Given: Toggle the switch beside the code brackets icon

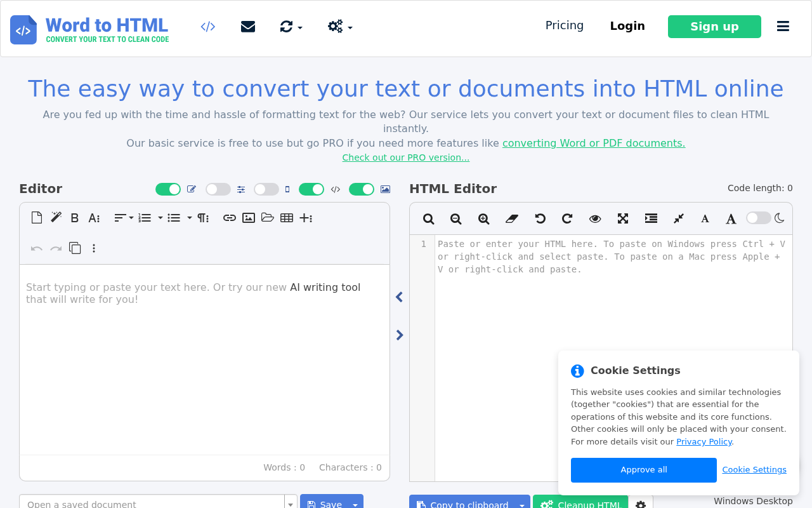Looking at the screenshot, I should pyautogui.click(x=311, y=189).
